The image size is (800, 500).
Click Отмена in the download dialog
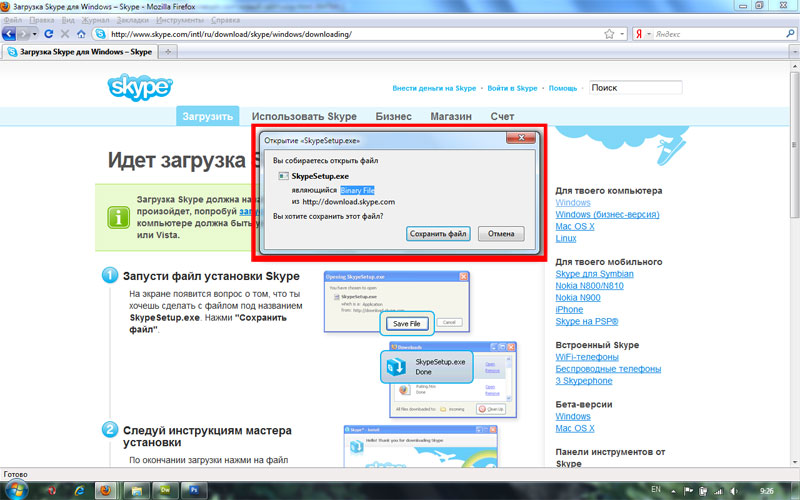point(501,234)
